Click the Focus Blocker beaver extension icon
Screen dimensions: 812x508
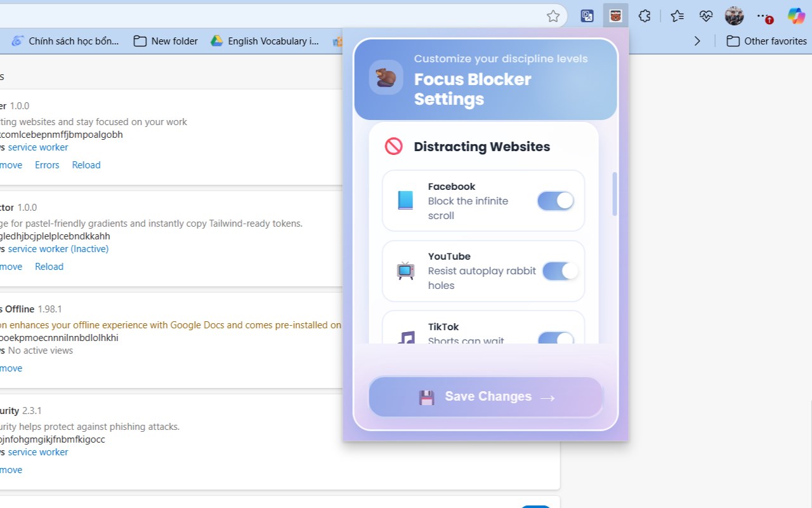tap(615, 16)
